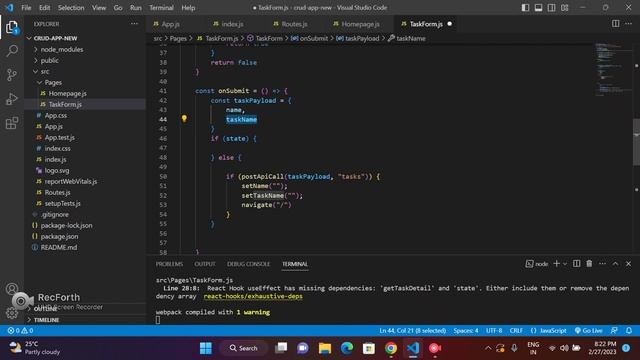Switch to the PROBLEMS panel tab
Screen dimensions: 640x360
coord(169,264)
